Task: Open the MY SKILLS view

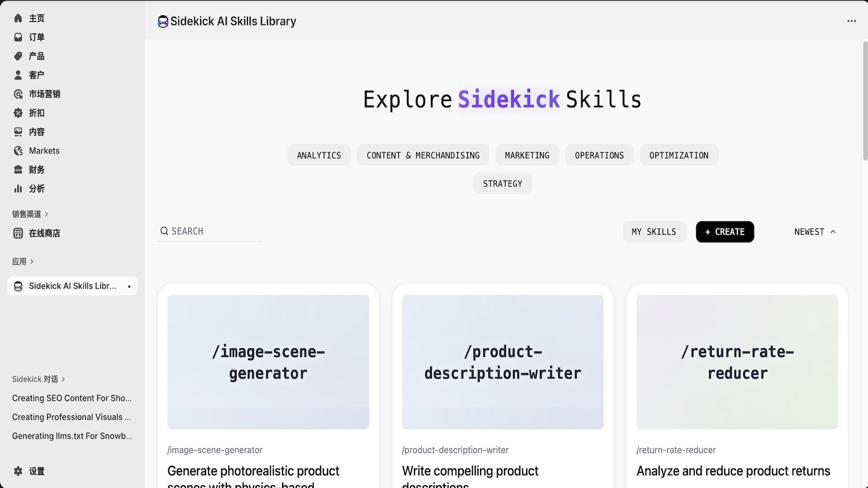Action: pos(654,232)
